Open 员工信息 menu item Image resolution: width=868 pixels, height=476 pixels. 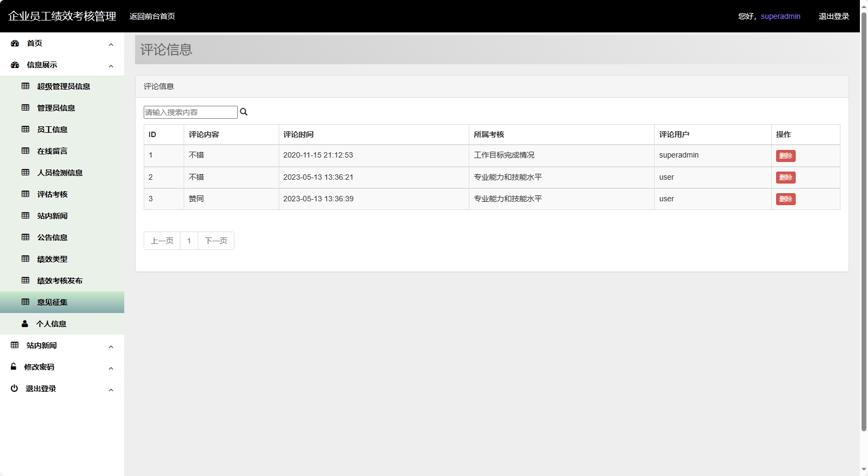[x=62, y=130]
